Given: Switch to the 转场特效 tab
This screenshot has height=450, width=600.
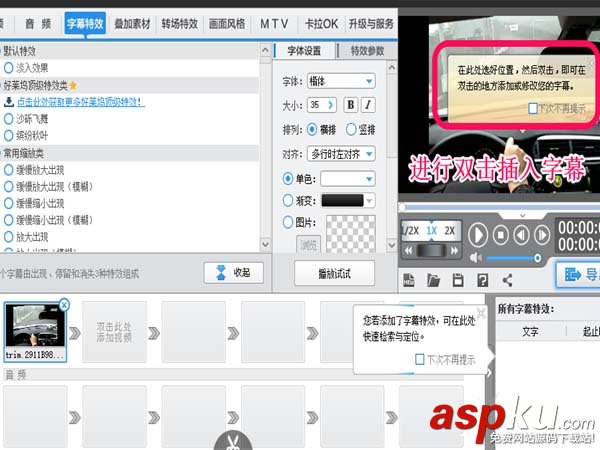Looking at the screenshot, I should pyautogui.click(x=179, y=24).
